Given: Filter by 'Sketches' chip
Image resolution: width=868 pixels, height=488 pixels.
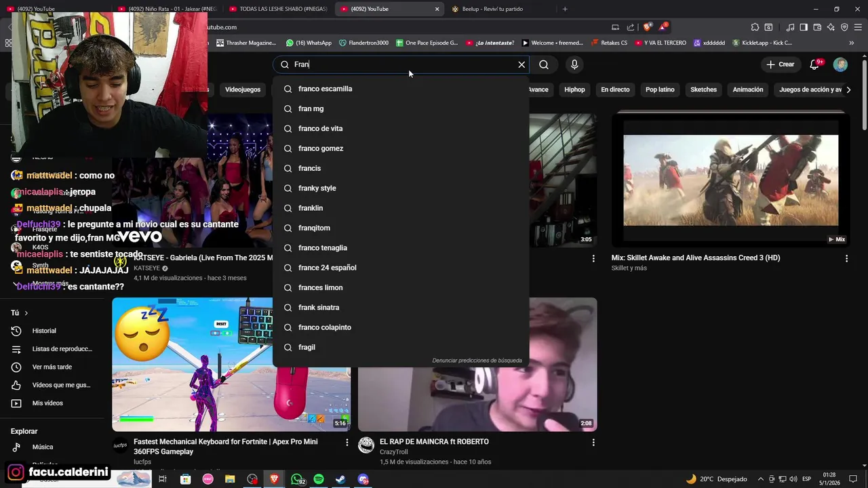Looking at the screenshot, I should [703, 89].
